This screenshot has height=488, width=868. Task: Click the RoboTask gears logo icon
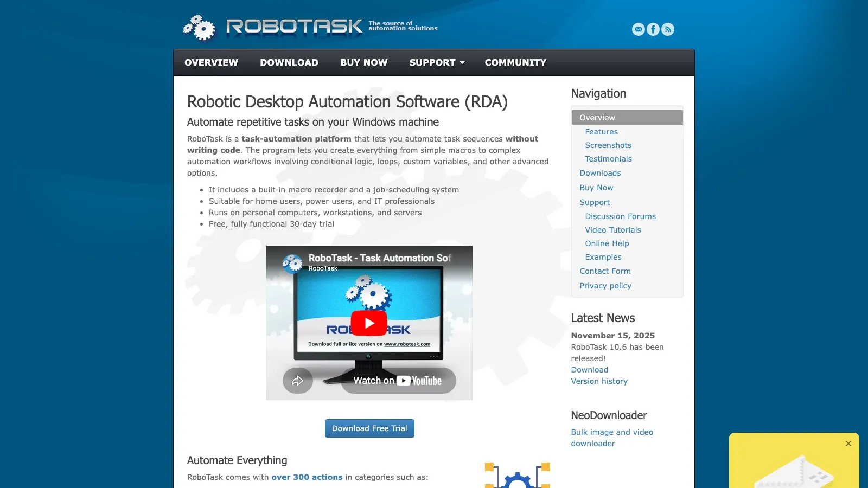[x=199, y=28]
